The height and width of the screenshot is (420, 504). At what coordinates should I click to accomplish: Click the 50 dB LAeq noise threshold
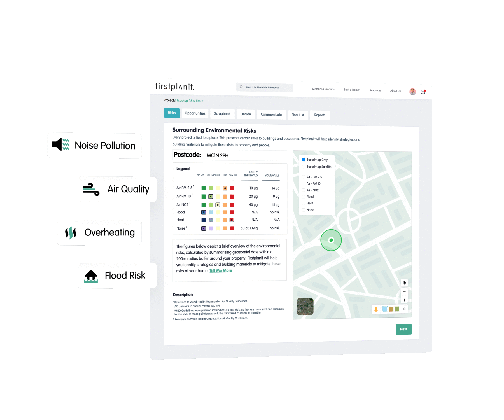click(x=249, y=228)
